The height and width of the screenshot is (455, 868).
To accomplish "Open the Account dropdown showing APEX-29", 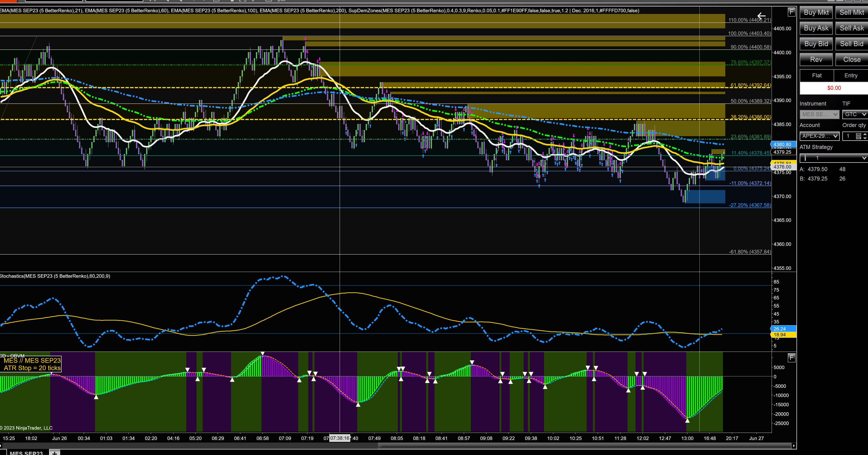I will [x=819, y=136].
